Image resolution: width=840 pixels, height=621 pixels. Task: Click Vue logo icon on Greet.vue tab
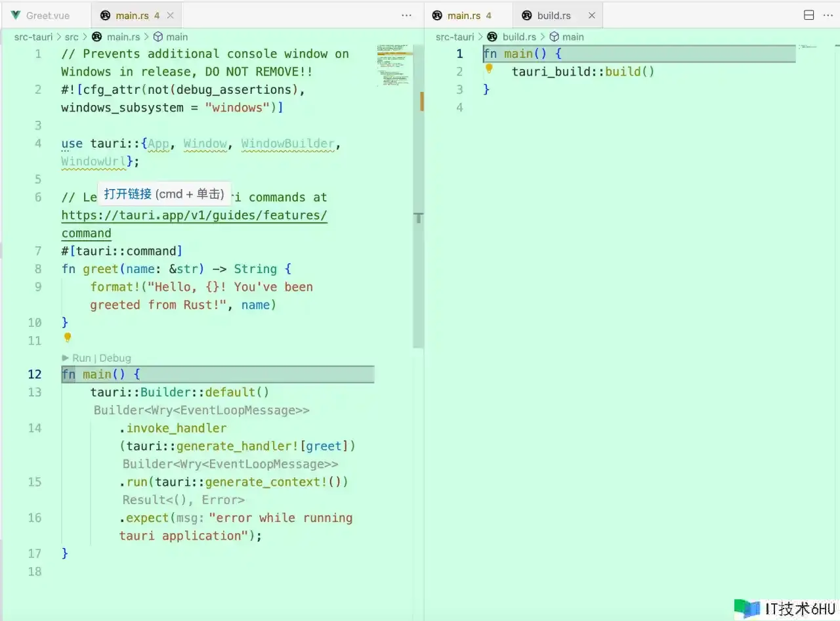point(16,15)
